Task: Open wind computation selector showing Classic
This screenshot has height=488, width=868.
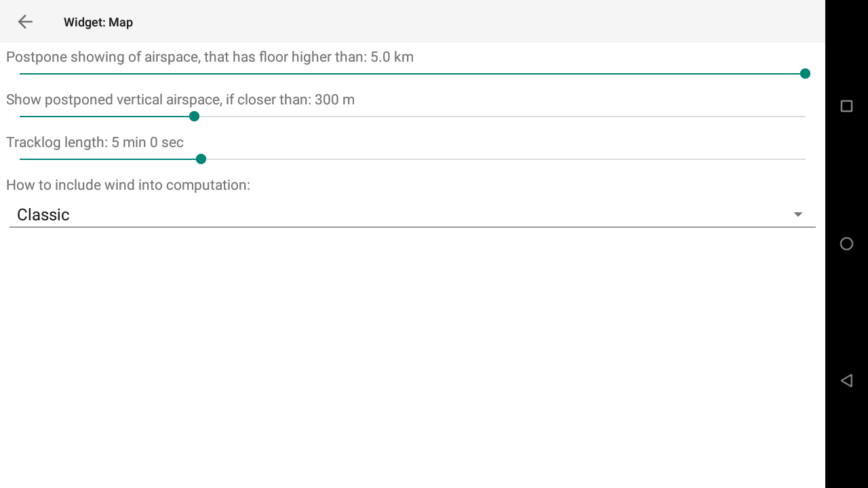Action: point(407,215)
